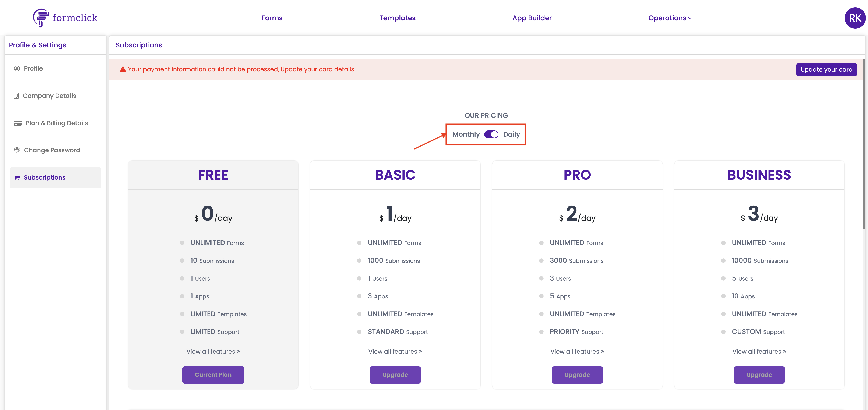Click the 'CUSTOM Support' feature text

758,332
